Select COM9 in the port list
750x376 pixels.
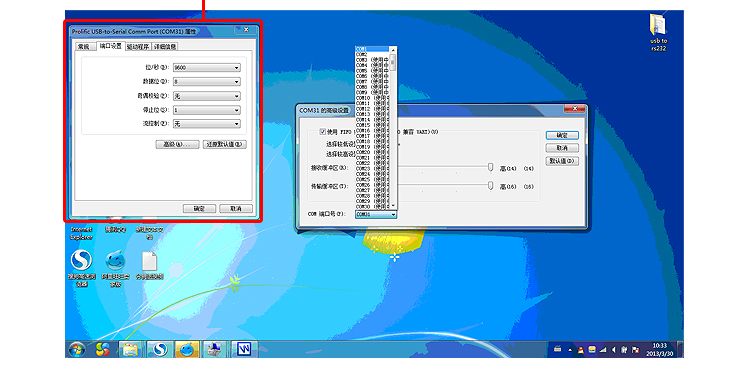tap(373, 93)
